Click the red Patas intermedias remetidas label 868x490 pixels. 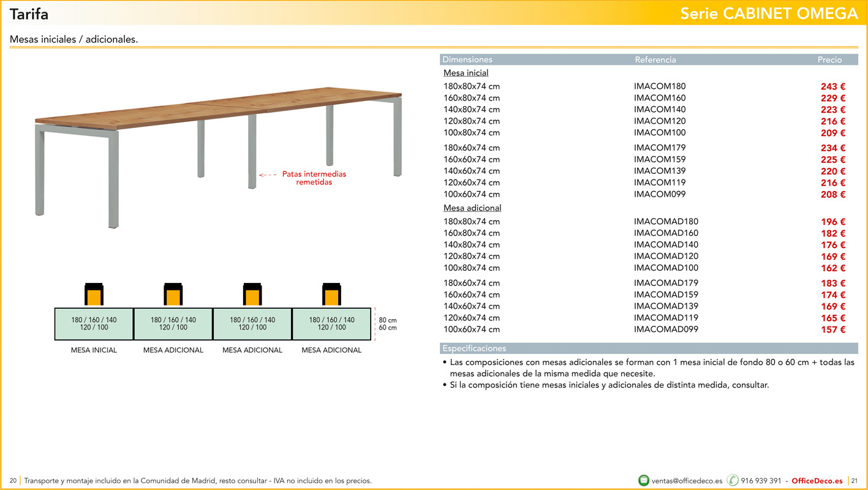(x=314, y=178)
